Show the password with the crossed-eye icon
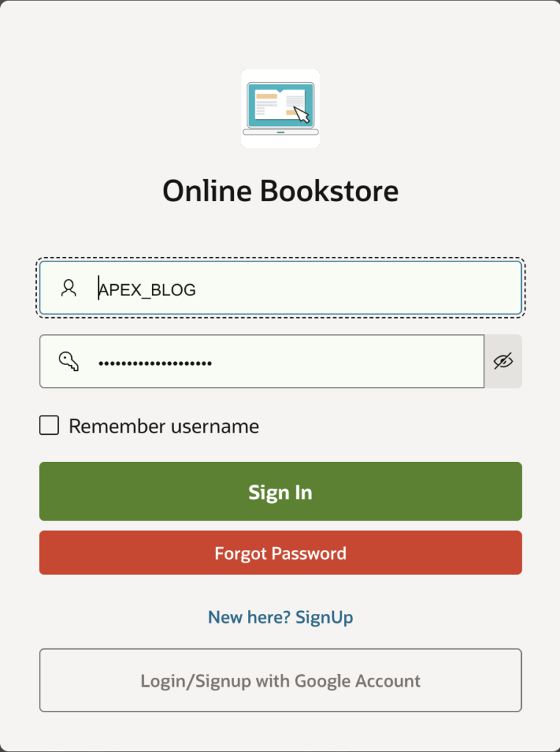 (503, 361)
